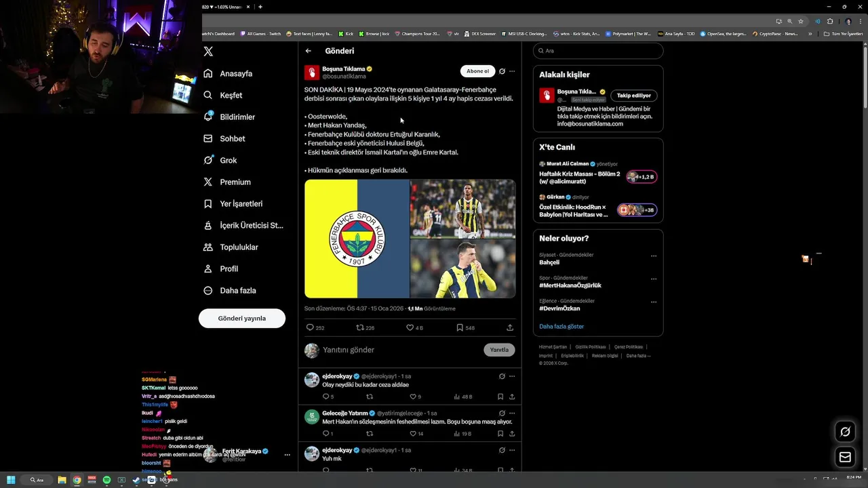The image size is (868, 488).
Task: Open more options on Geleceğe Yatırım reply
Action: click(512, 413)
